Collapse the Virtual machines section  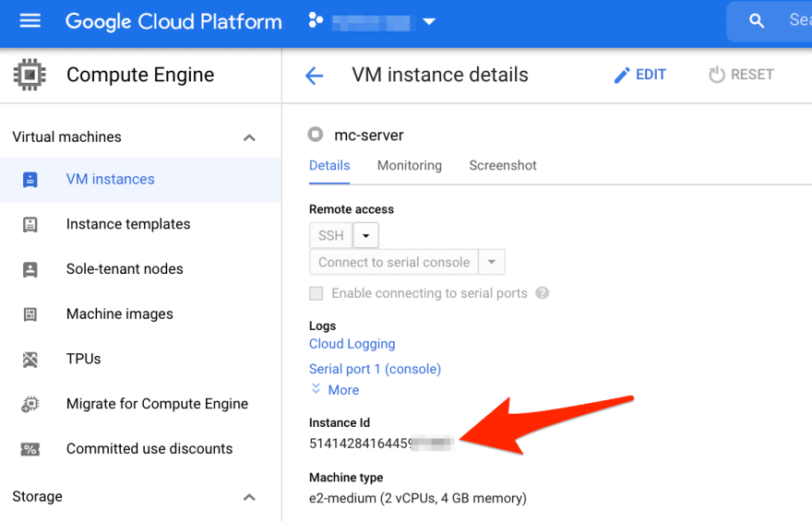click(249, 137)
